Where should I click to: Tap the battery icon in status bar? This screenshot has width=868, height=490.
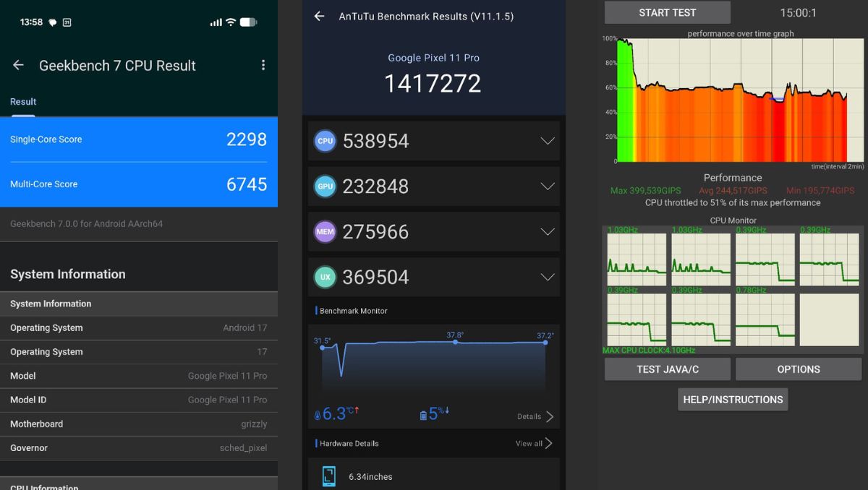248,22
